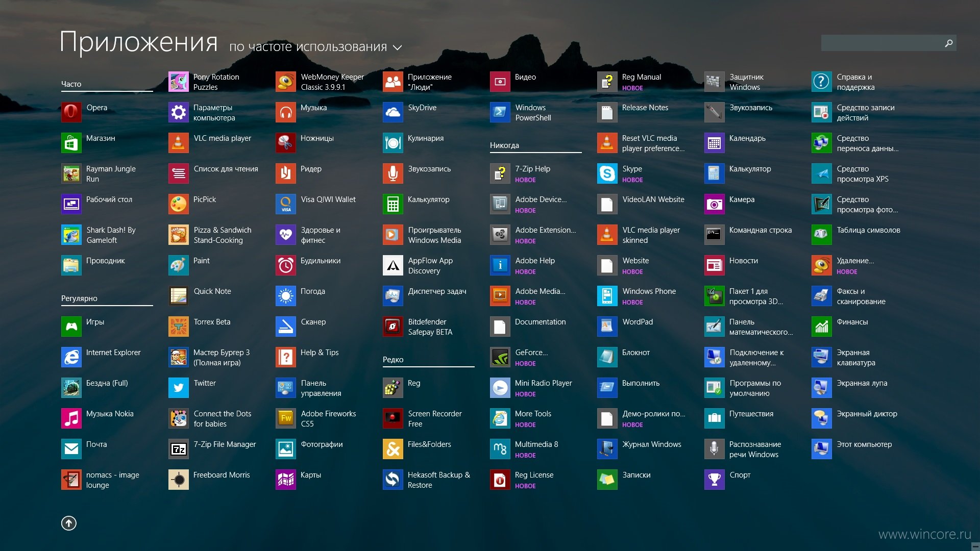Click the up arrow to return to Start
This screenshot has height=551, width=980.
[x=69, y=523]
